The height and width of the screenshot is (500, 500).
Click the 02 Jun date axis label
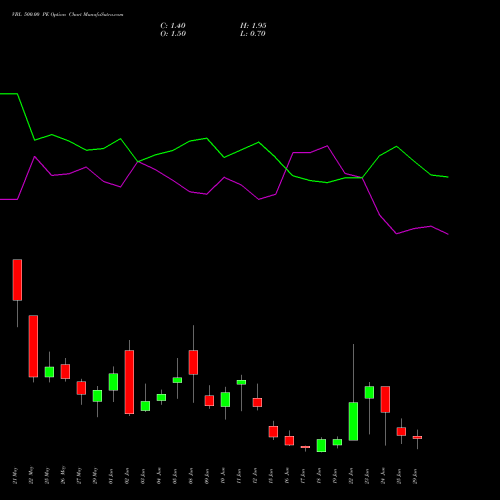127,476
